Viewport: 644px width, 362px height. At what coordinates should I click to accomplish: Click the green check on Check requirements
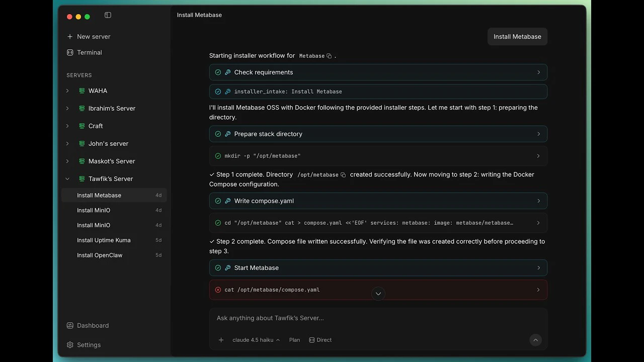(x=218, y=72)
